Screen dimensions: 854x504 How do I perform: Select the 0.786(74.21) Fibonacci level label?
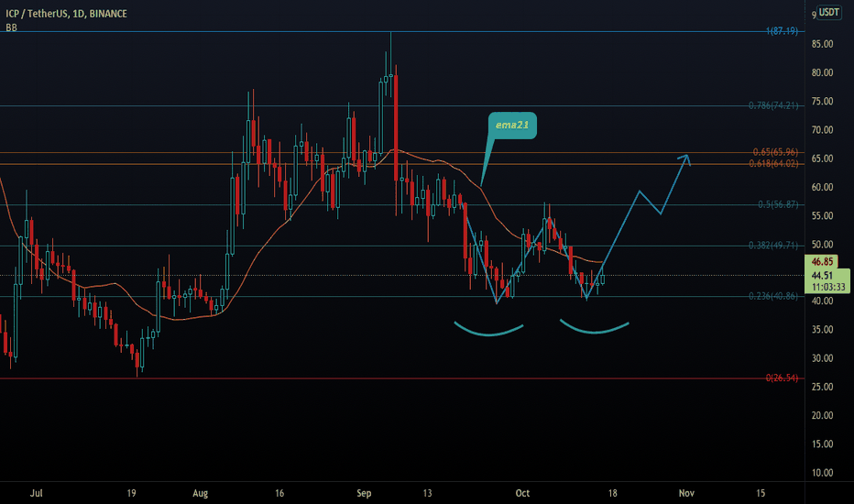[772, 105]
